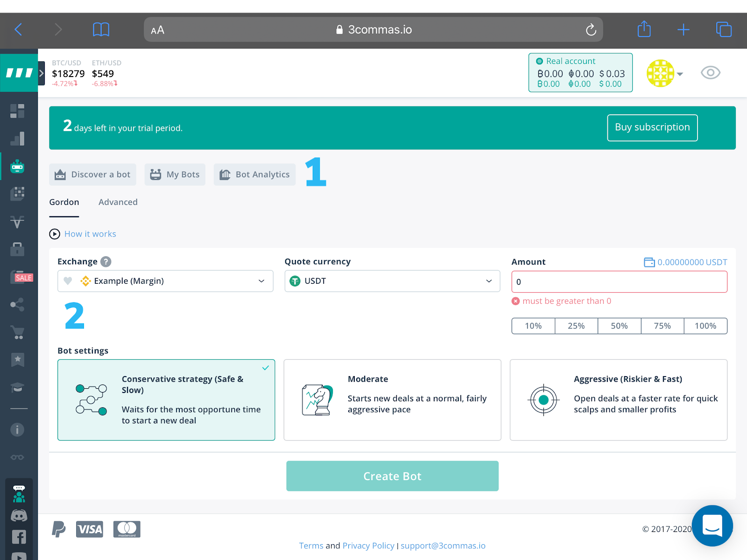Viewport: 747px width, 560px height.
Task: Open the support chat bot sidebar icon
Action: click(x=19, y=494)
